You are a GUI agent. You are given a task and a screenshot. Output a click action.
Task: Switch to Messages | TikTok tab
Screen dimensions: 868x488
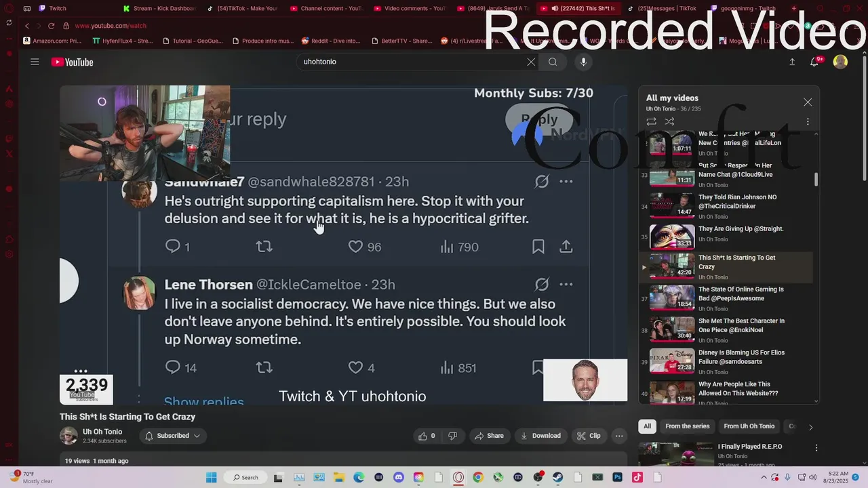tap(662, 8)
